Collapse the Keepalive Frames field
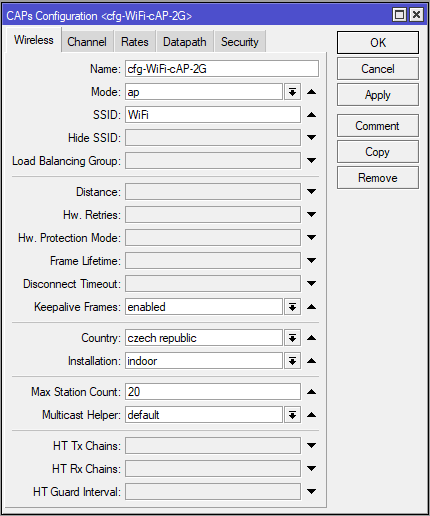 point(311,307)
